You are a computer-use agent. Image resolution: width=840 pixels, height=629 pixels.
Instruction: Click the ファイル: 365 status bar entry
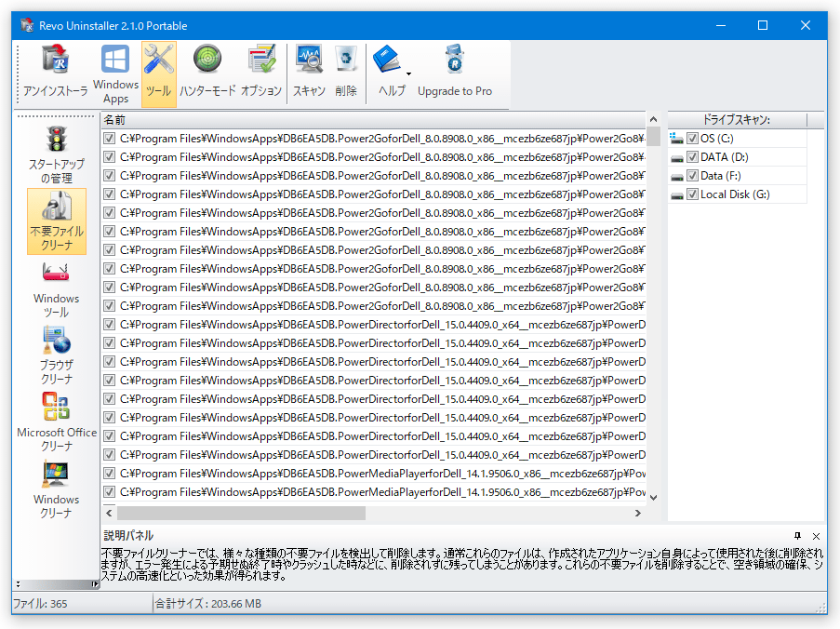coord(40,604)
